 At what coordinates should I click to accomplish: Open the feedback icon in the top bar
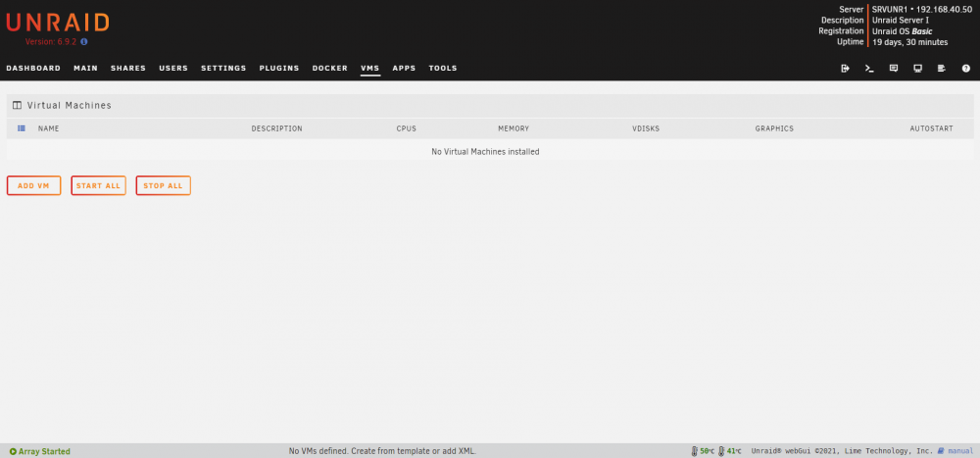click(894, 69)
